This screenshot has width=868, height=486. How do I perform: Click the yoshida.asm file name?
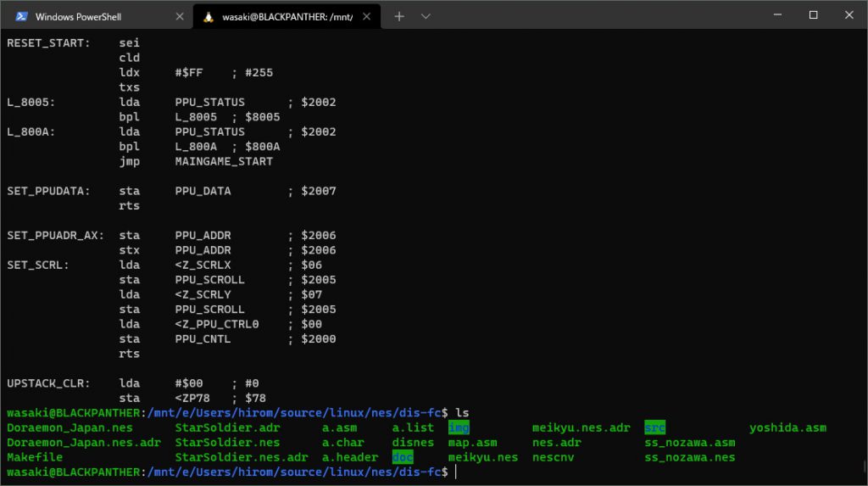[787, 427]
